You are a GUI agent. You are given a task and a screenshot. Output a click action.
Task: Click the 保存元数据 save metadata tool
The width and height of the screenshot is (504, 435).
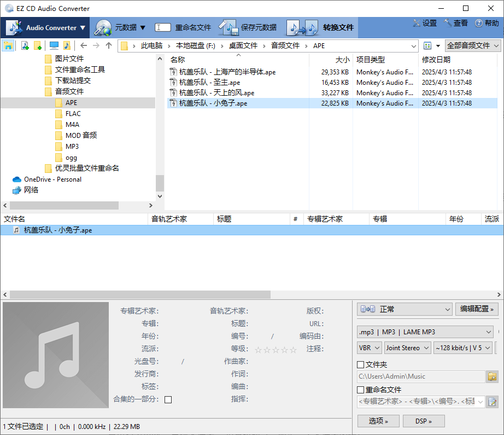point(259,27)
